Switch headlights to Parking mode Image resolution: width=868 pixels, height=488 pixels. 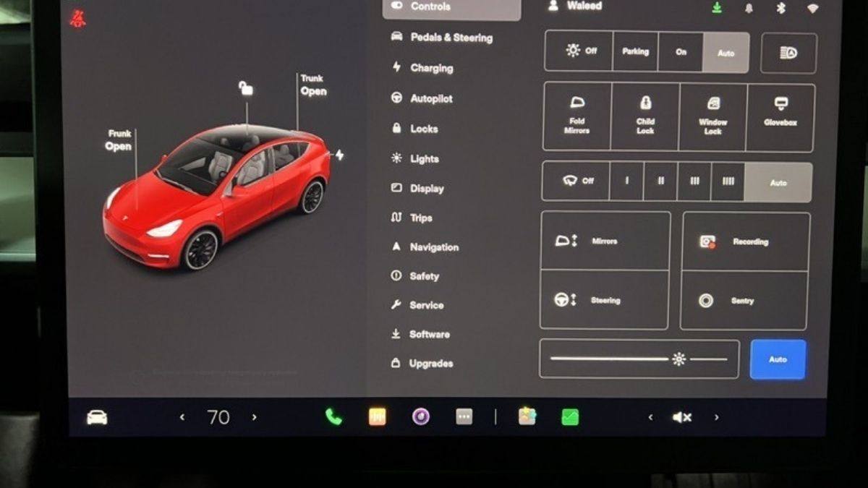pyautogui.click(x=635, y=51)
